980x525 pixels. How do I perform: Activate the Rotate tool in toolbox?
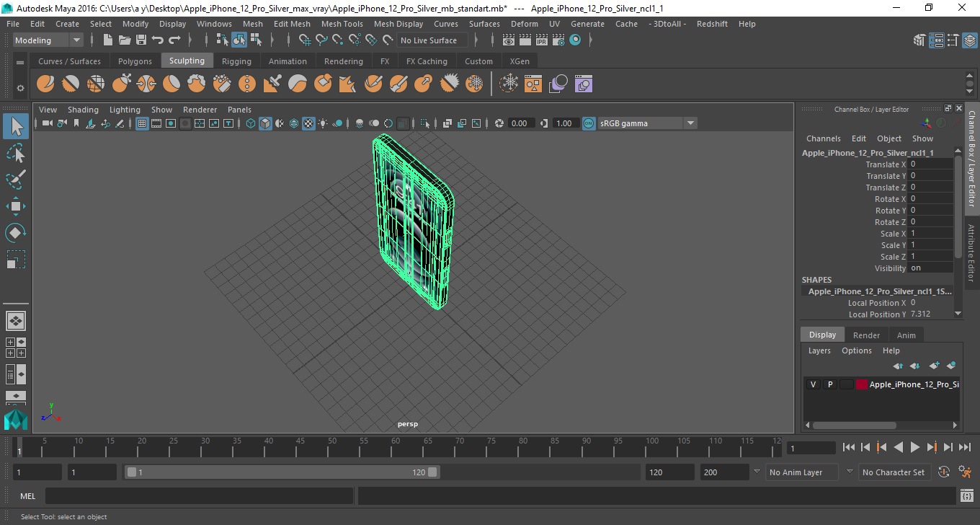(x=16, y=233)
